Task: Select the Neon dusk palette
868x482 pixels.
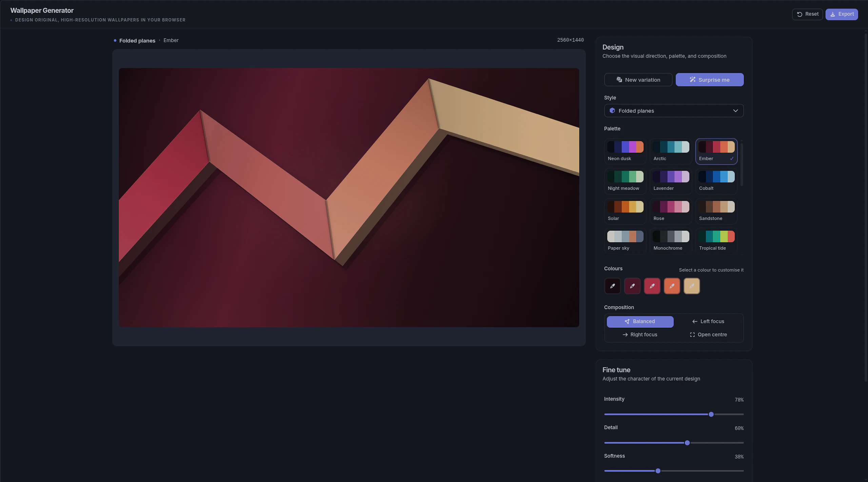Action: (x=625, y=151)
